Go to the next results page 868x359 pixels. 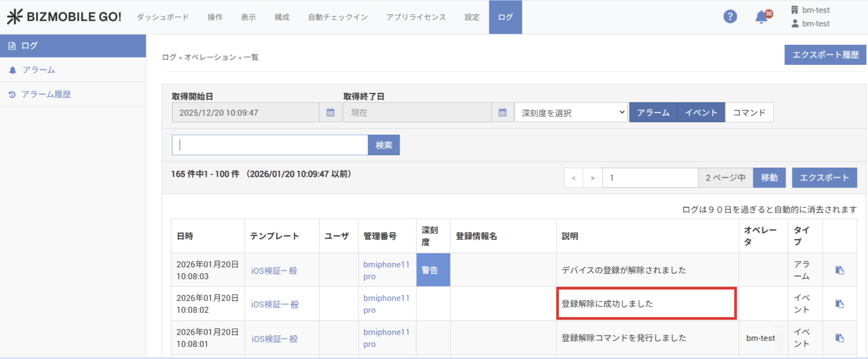(x=593, y=178)
